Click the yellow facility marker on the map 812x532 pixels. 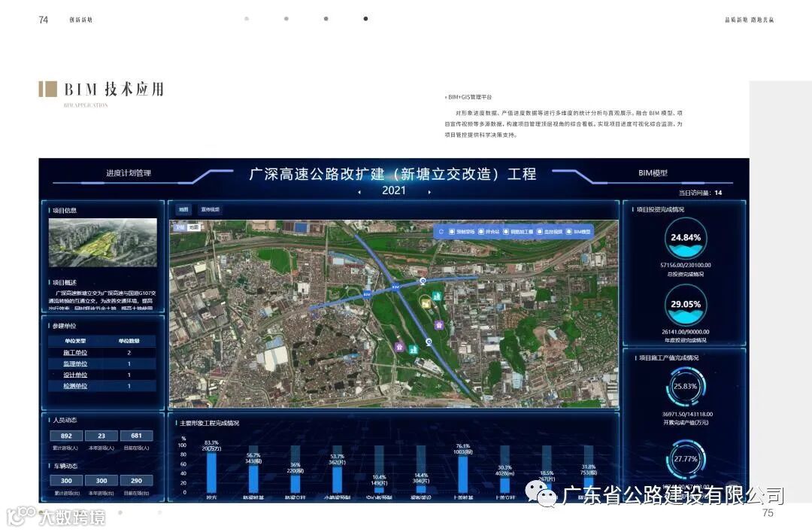[x=426, y=303]
